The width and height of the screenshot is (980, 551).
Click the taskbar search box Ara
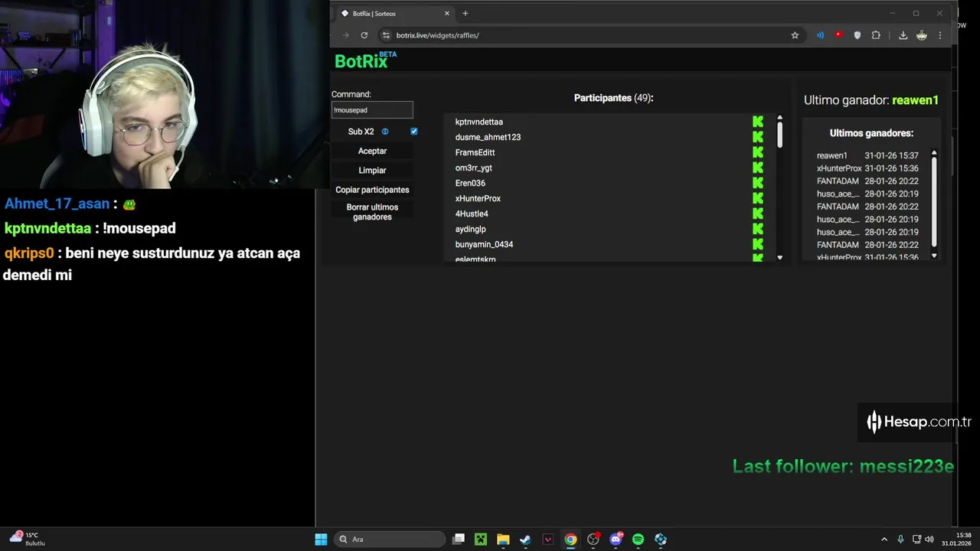pos(390,540)
